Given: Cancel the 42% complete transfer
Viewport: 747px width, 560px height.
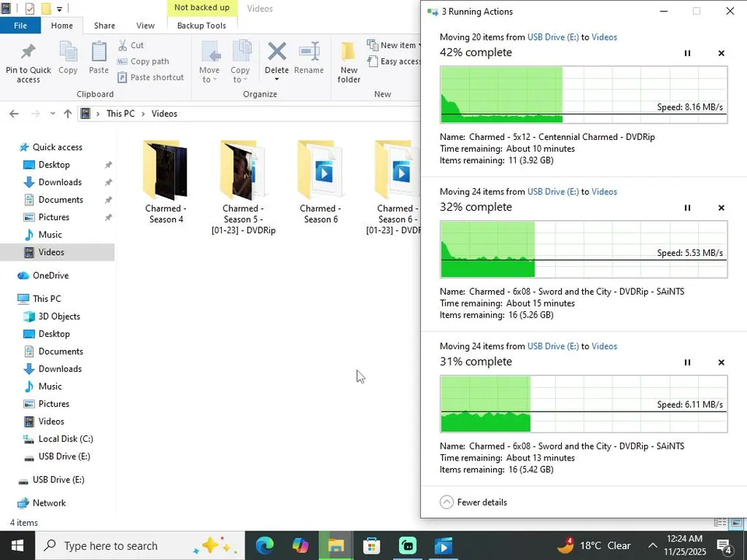Looking at the screenshot, I should tap(721, 53).
